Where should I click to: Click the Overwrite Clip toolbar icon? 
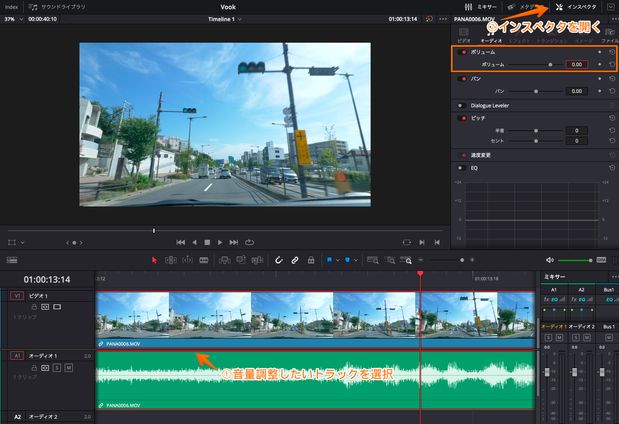tap(240, 260)
